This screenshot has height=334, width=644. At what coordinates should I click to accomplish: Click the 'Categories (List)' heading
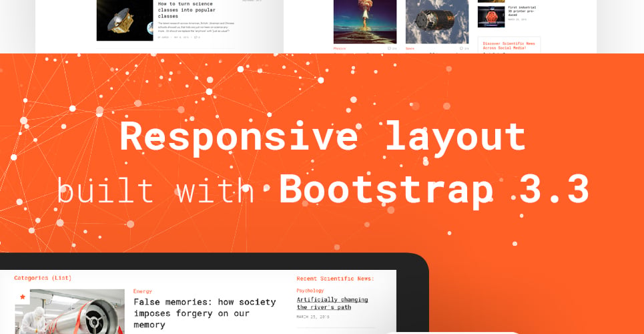(x=43, y=278)
